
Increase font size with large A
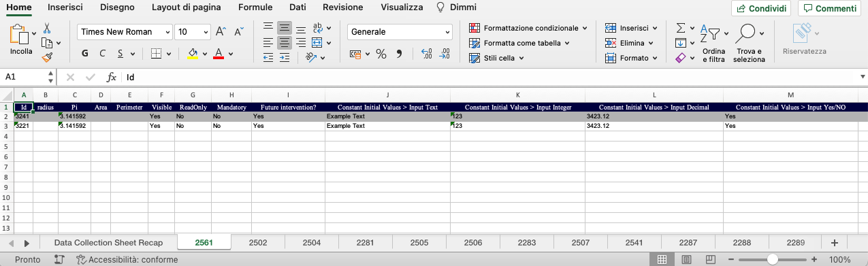(x=221, y=32)
